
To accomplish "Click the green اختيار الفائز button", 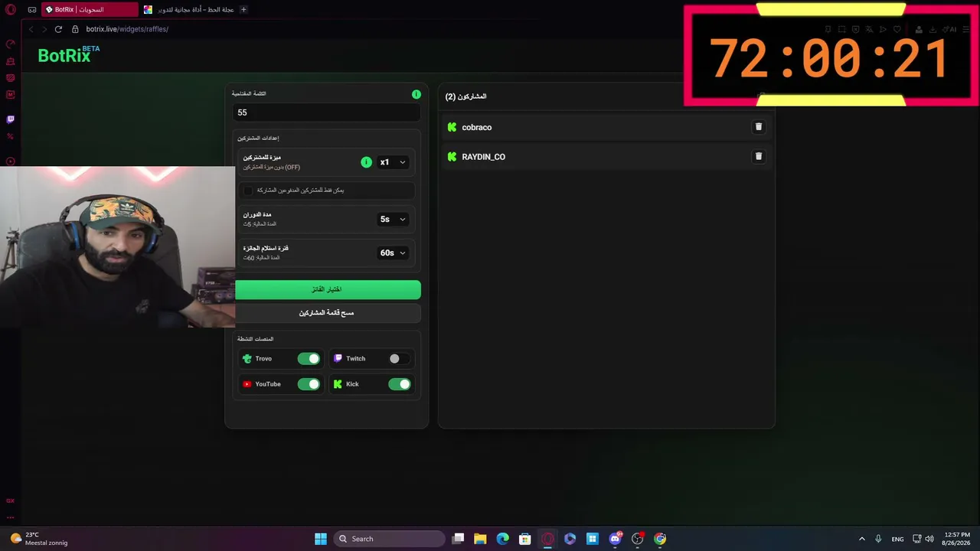I will tap(328, 289).
